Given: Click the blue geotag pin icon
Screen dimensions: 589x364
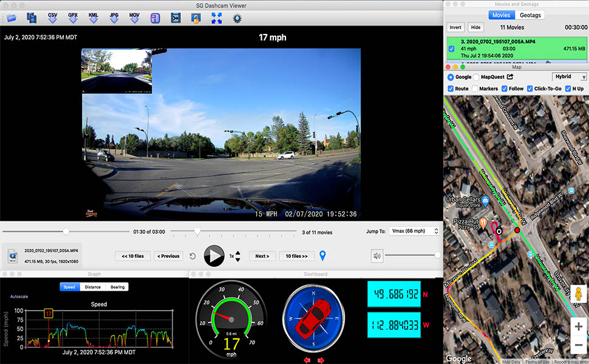Looking at the screenshot, I should click(x=323, y=256).
